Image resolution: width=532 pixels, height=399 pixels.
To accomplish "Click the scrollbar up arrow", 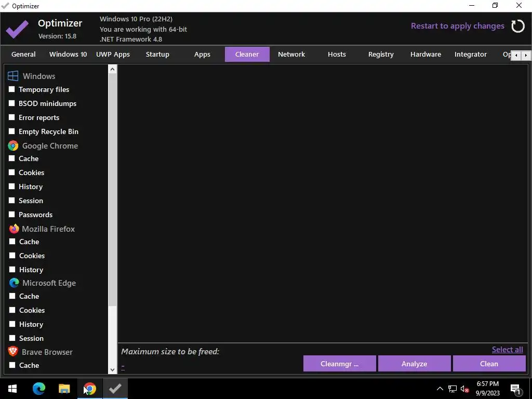I will [112, 69].
